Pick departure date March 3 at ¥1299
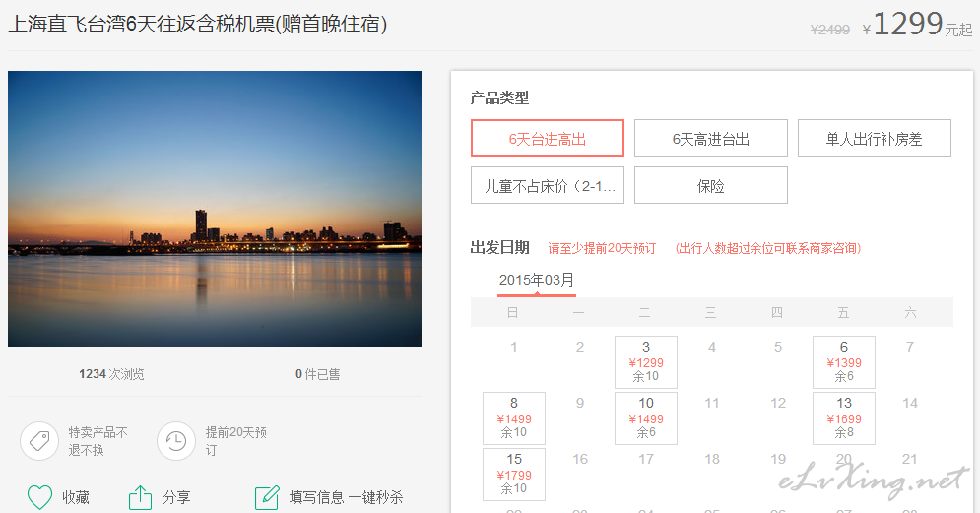980x513 pixels. click(646, 361)
